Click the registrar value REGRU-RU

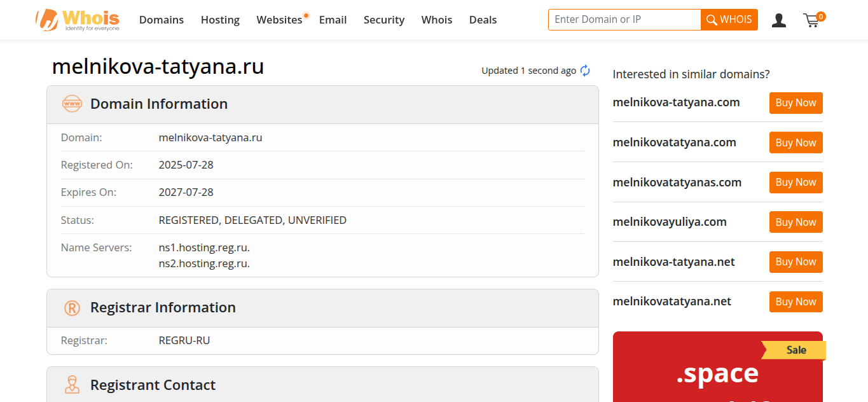tap(184, 340)
